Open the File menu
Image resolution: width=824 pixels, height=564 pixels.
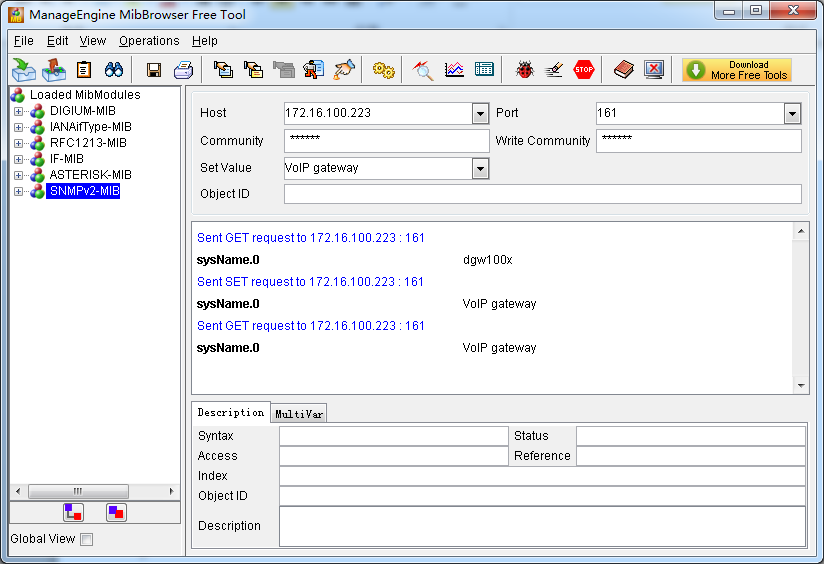tap(24, 41)
